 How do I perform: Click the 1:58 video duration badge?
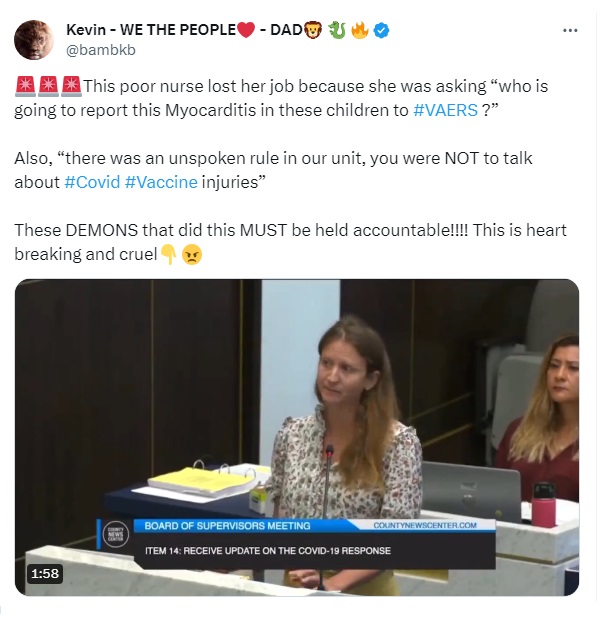pyautogui.click(x=45, y=574)
